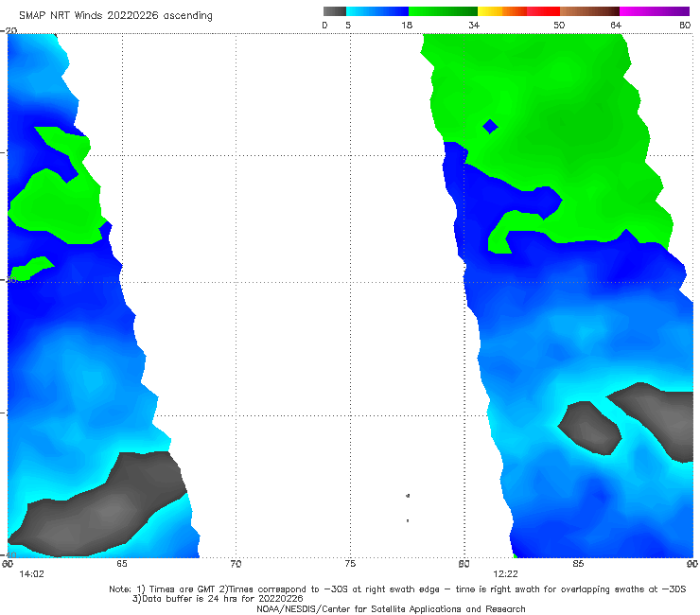Click the small blue diamond in green region
This screenshot has height=615, width=700.
[x=490, y=127]
